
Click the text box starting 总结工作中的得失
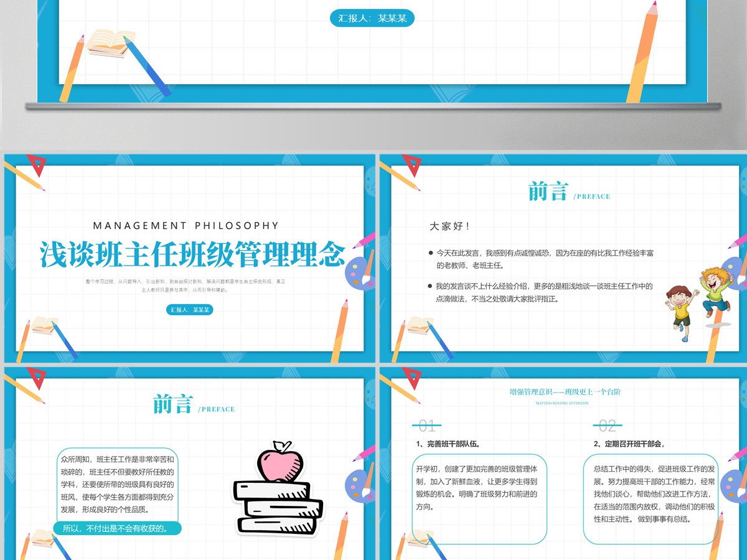tap(651, 499)
